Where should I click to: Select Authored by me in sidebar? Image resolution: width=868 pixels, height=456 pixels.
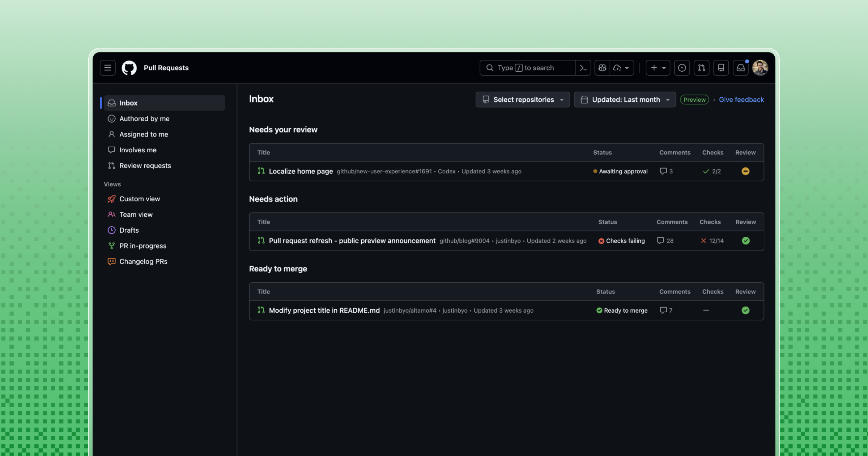[x=144, y=119]
